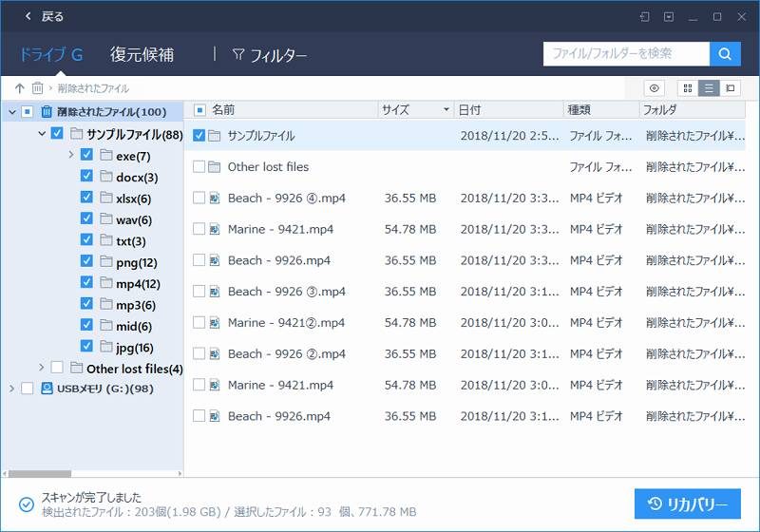Click the file/folder search input field
This screenshot has height=532, width=760.
coord(626,54)
